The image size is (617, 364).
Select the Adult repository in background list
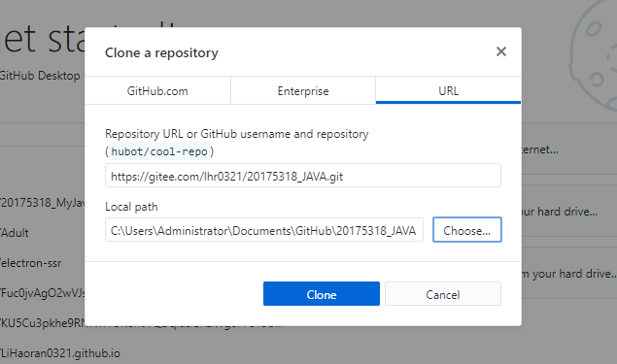coord(15,233)
